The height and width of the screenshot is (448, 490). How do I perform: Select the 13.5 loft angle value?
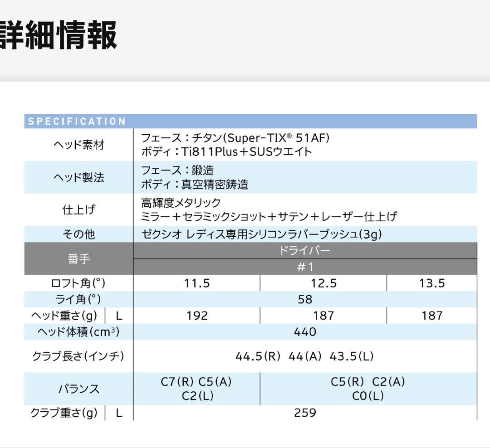pyautogui.click(x=432, y=282)
